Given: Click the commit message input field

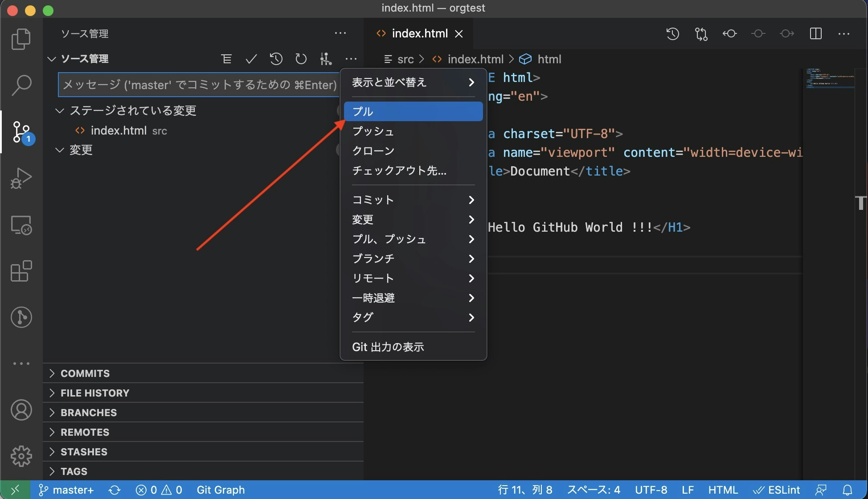Looking at the screenshot, I should pos(198,85).
